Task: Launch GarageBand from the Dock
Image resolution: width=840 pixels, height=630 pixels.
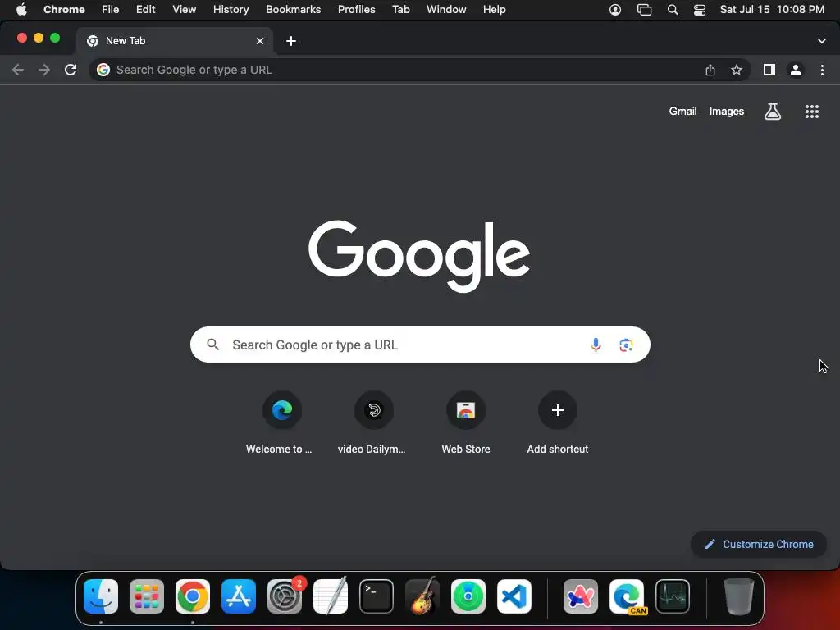Action: pos(422,596)
